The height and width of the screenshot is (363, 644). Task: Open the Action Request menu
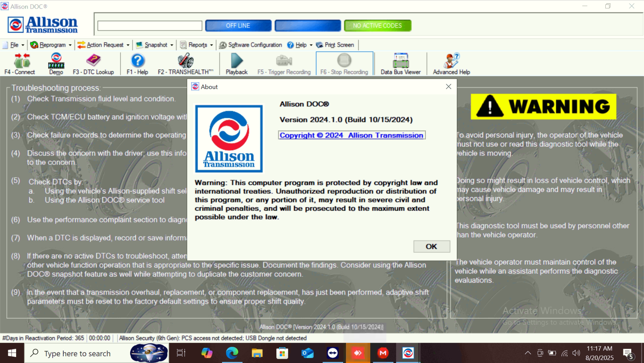[104, 45]
